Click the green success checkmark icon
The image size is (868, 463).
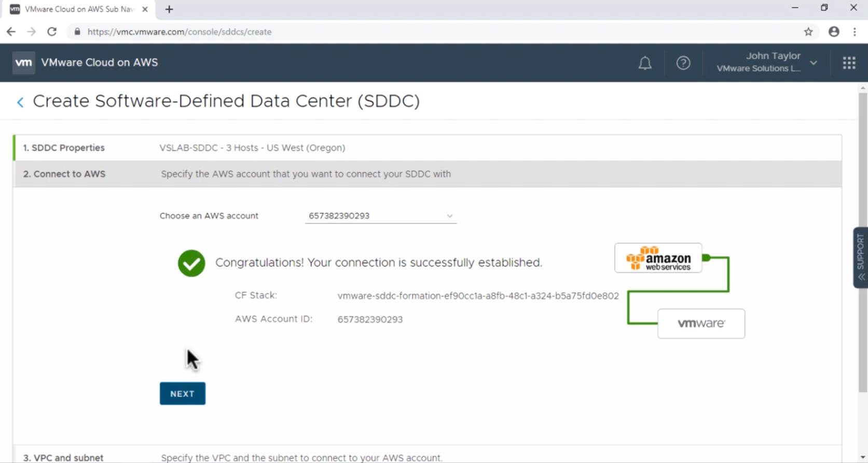pos(191,263)
